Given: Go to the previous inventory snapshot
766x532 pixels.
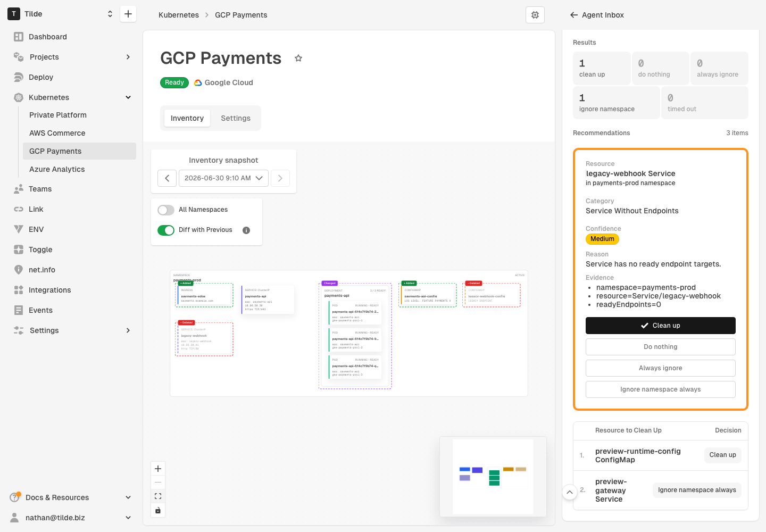Looking at the screenshot, I should coord(167,178).
